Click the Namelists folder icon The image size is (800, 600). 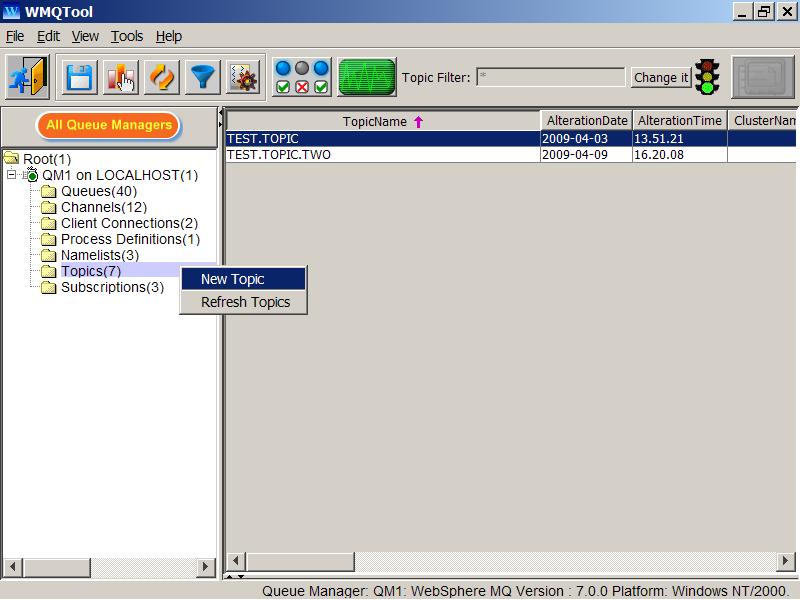[x=48, y=255]
